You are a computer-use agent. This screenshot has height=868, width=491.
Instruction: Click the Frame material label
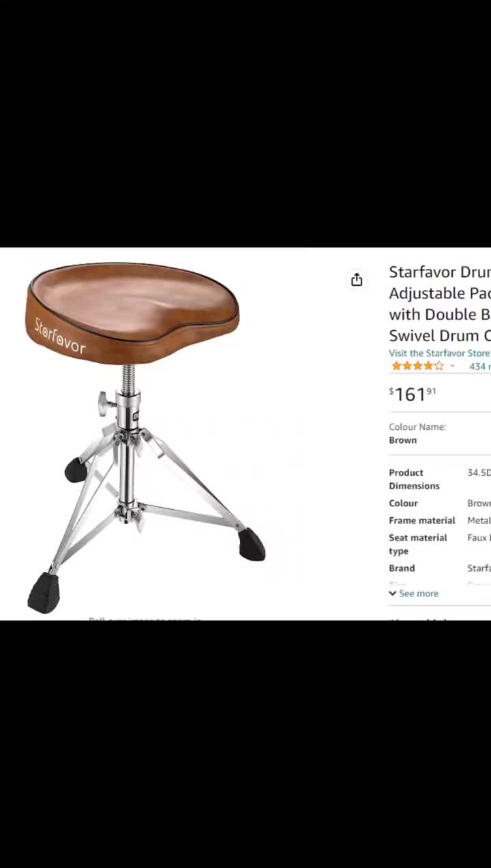pos(421,521)
